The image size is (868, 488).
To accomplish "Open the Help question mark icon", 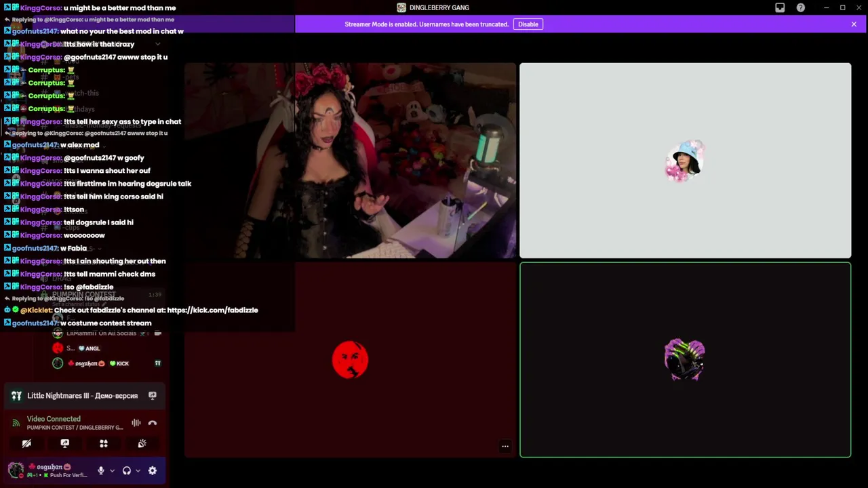I will pyautogui.click(x=801, y=7).
